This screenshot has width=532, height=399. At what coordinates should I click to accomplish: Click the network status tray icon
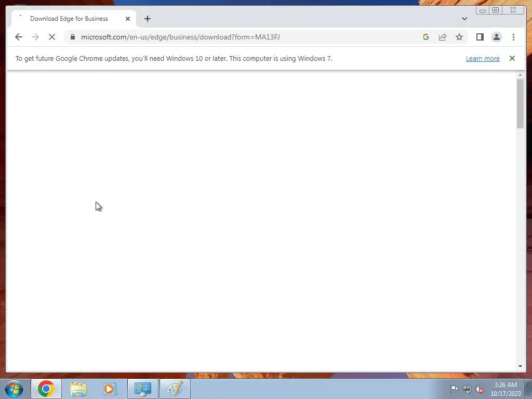[467, 389]
